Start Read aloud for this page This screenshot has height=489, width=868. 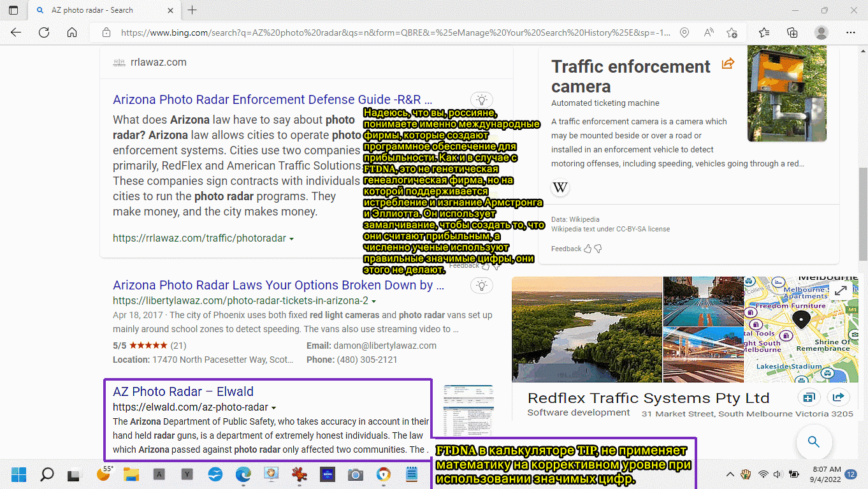(709, 33)
